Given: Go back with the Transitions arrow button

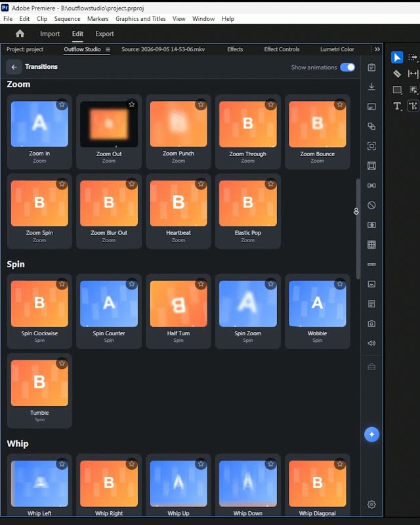Looking at the screenshot, I should 14,67.
